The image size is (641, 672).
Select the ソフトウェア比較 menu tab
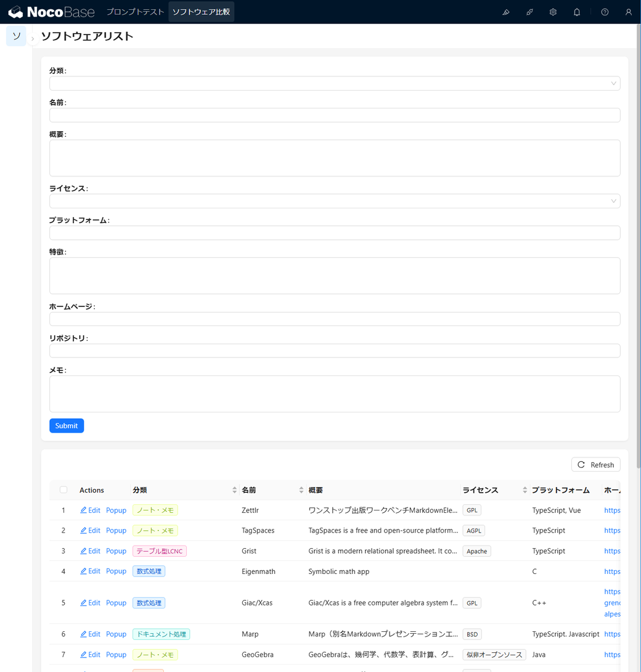(201, 12)
